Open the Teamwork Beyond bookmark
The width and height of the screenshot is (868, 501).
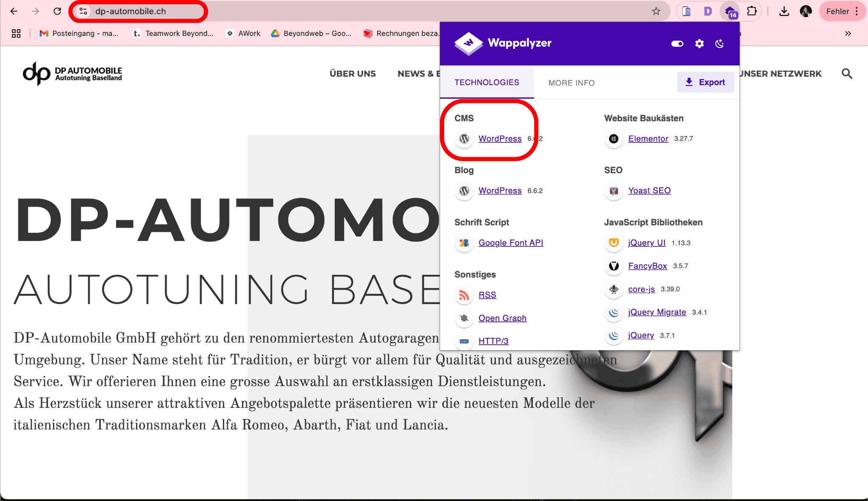point(173,33)
